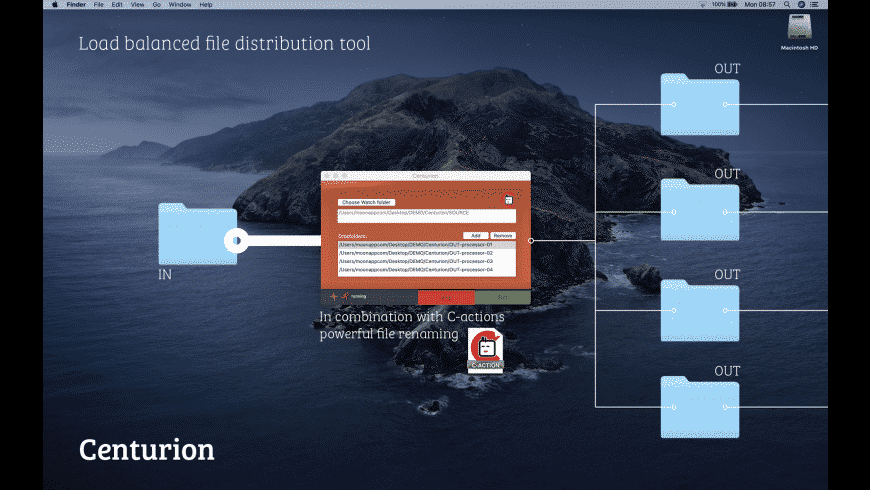This screenshot has height=490, width=870.
Task: Click the C-action icon in Centurion window
Action: 508,199
